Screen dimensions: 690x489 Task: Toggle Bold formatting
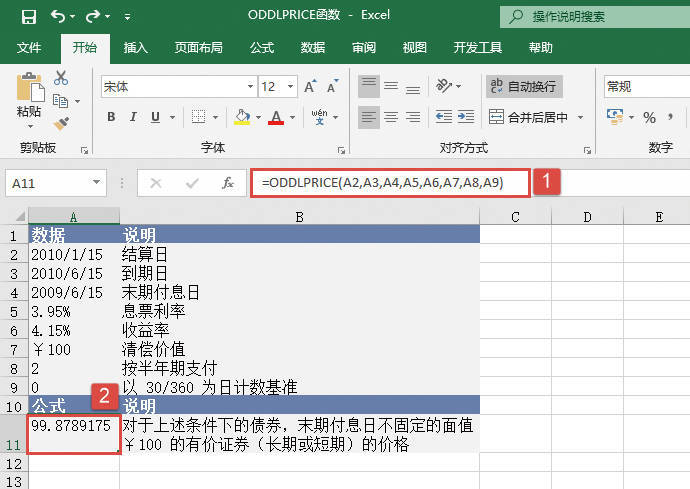point(111,117)
